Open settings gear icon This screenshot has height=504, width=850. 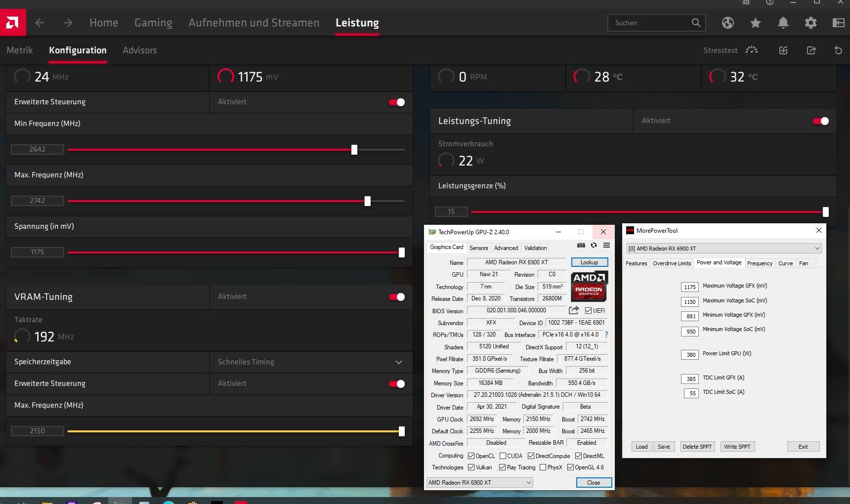click(x=810, y=23)
